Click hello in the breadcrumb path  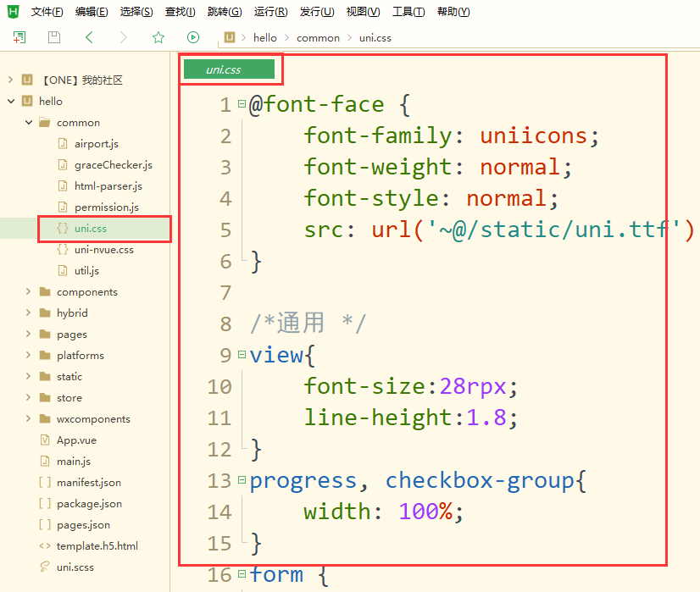click(x=265, y=37)
